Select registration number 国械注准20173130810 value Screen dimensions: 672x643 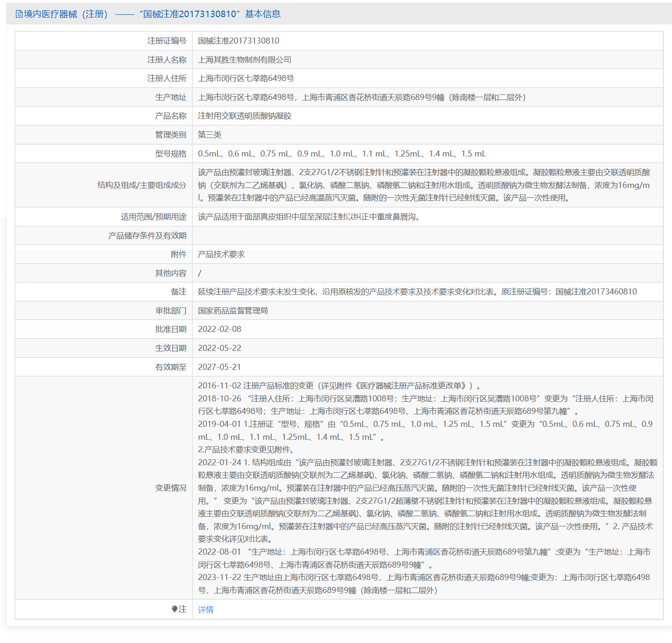(239, 41)
